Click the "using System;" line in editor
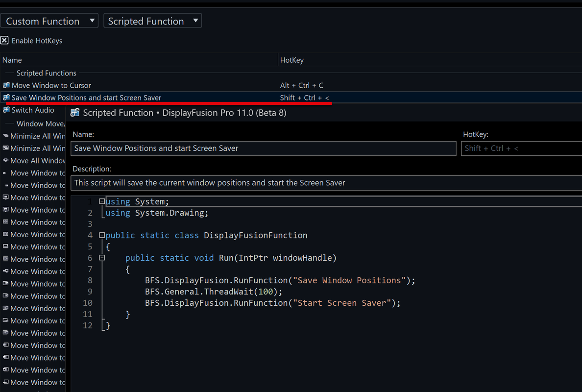This screenshot has height=392, width=582. click(137, 201)
